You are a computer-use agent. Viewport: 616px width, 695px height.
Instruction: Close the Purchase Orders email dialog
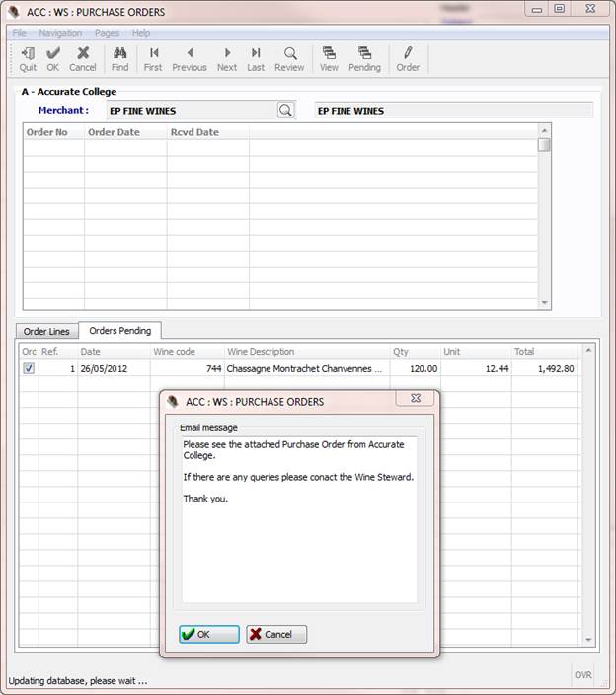(x=415, y=399)
